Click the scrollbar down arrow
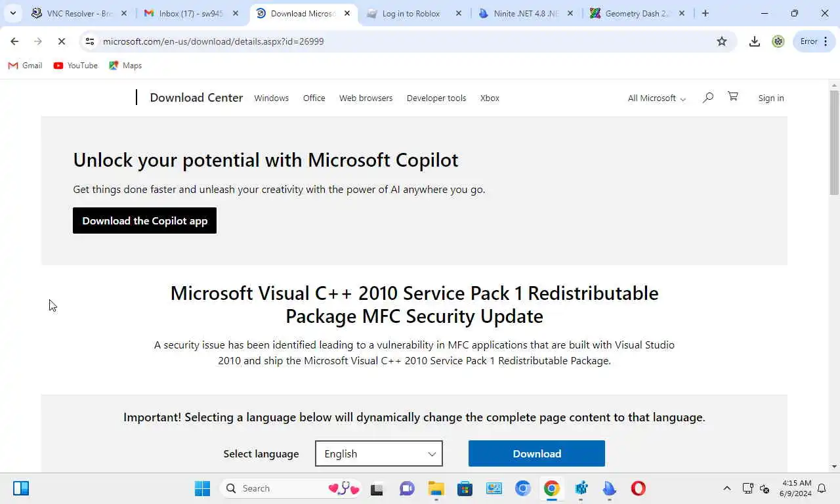The image size is (840, 504). (835, 467)
